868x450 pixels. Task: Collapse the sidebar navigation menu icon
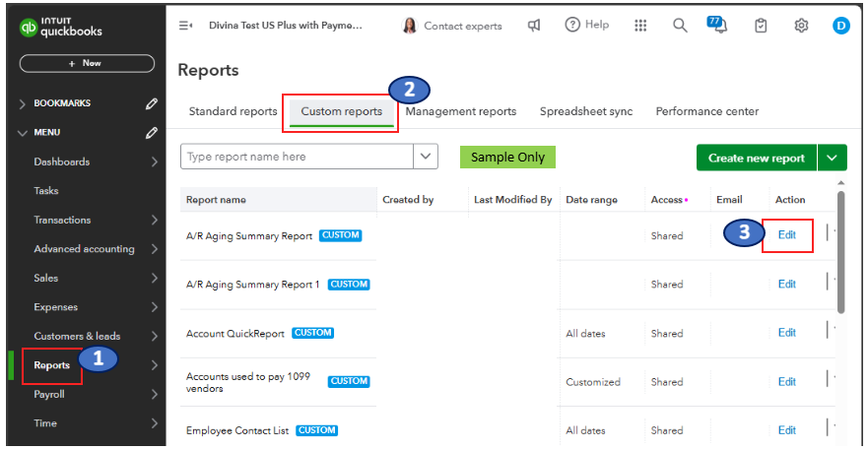point(185,26)
